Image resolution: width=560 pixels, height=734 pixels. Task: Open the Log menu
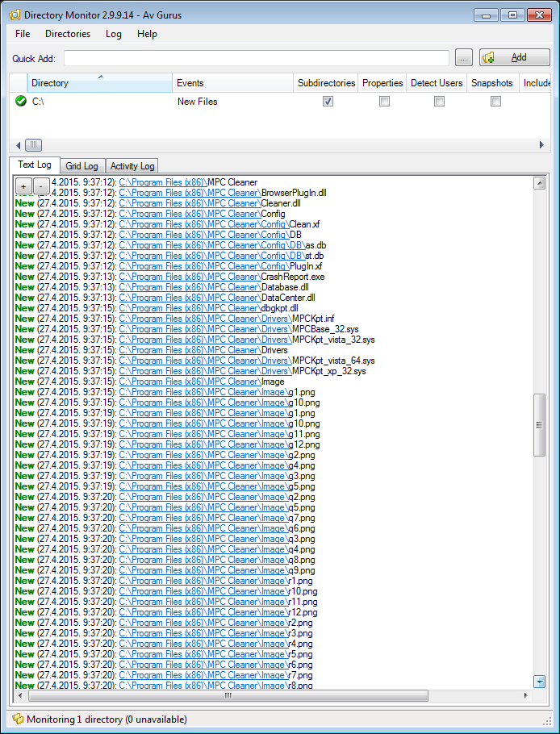point(114,34)
